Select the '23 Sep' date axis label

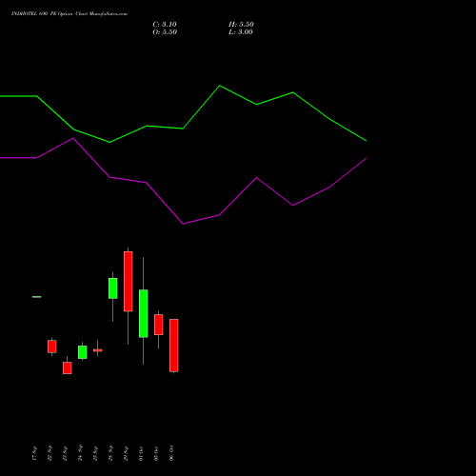pyautogui.click(x=65, y=453)
